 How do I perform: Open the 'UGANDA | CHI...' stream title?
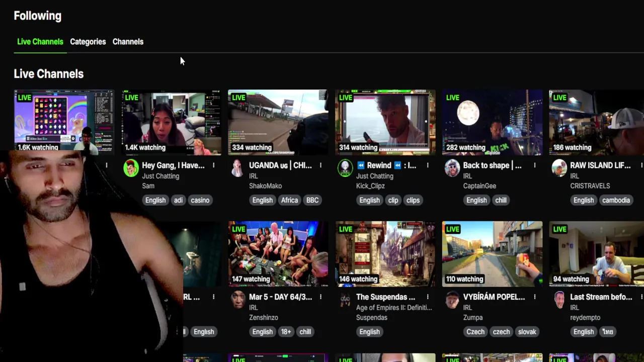pyautogui.click(x=280, y=165)
